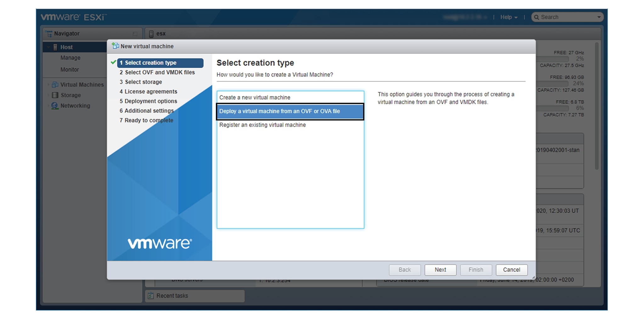Click the VMware ESXi logo

click(74, 17)
